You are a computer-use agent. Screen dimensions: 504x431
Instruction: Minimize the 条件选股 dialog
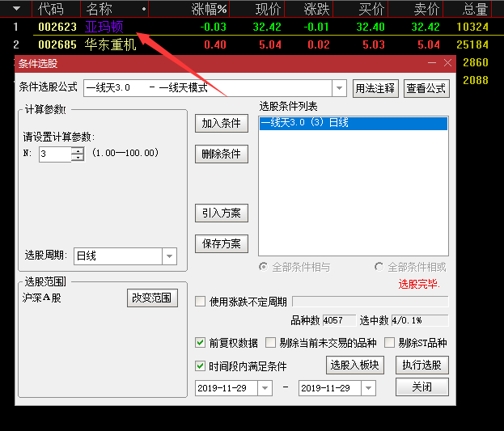pyautogui.click(x=430, y=63)
